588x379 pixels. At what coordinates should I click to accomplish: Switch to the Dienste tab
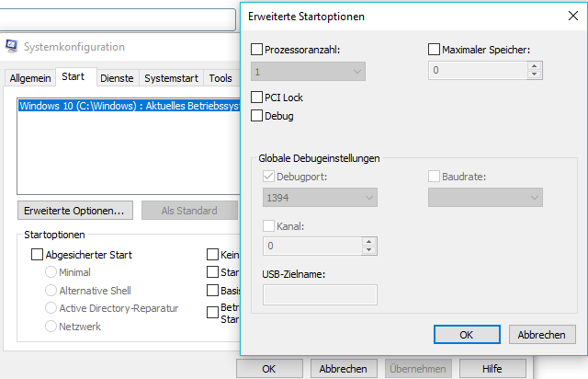pyautogui.click(x=117, y=78)
